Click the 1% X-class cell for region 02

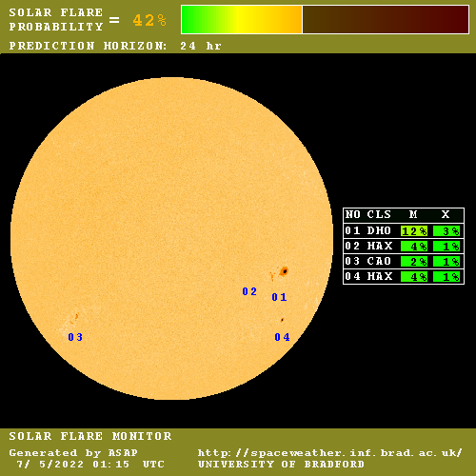[446, 247]
